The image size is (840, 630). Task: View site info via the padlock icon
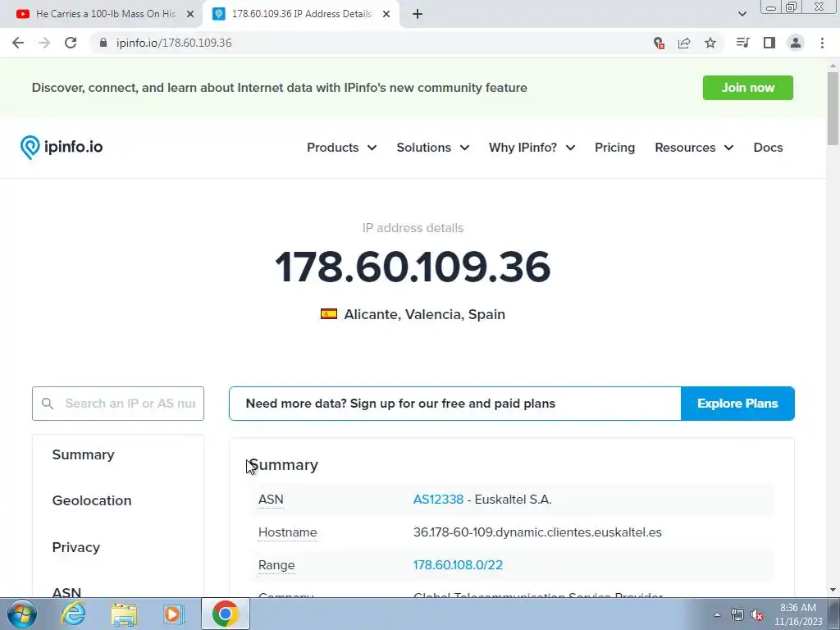tap(103, 43)
